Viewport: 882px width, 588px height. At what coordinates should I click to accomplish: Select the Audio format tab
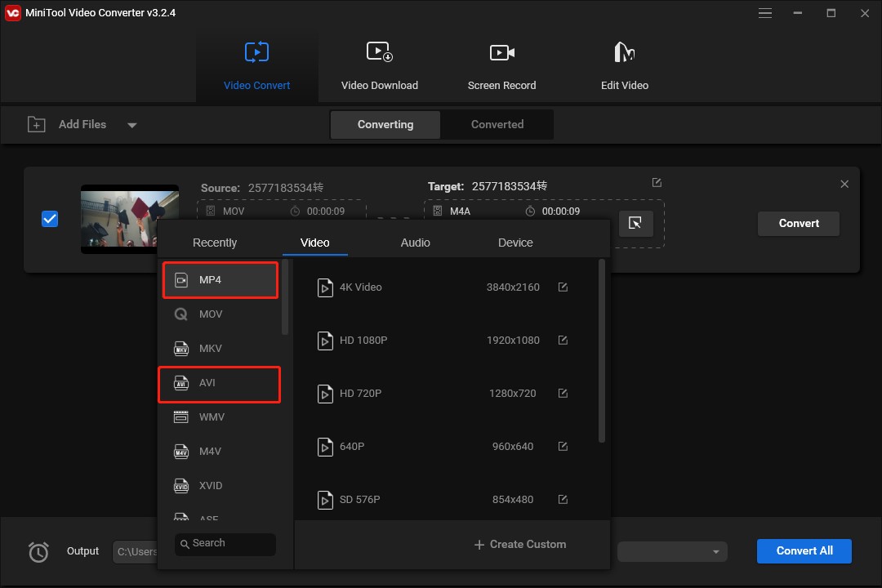point(415,243)
